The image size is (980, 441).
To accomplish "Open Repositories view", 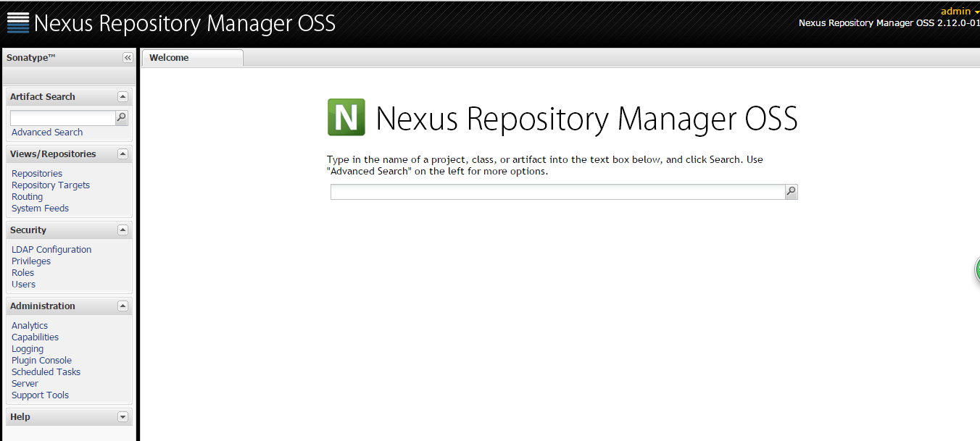I will (37, 174).
